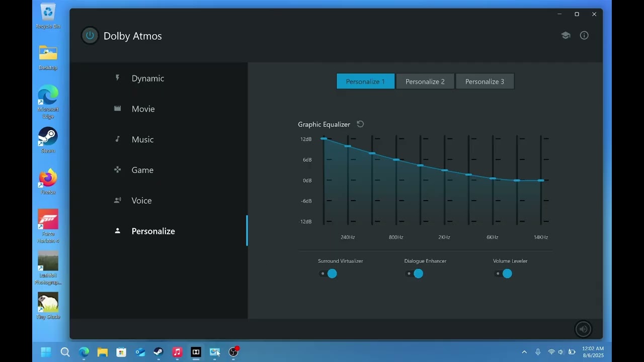The height and width of the screenshot is (362, 644).
Task: Click the volume icon in the system tray
Action: tap(561, 352)
